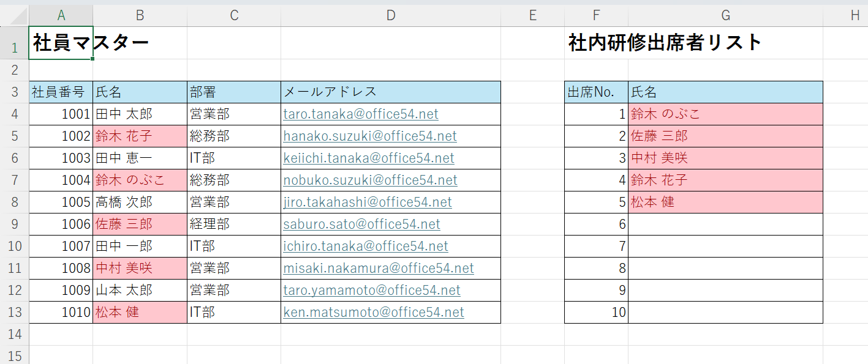The image size is (868, 364).
Task: Click the 部署 header cell
Action: [234, 92]
